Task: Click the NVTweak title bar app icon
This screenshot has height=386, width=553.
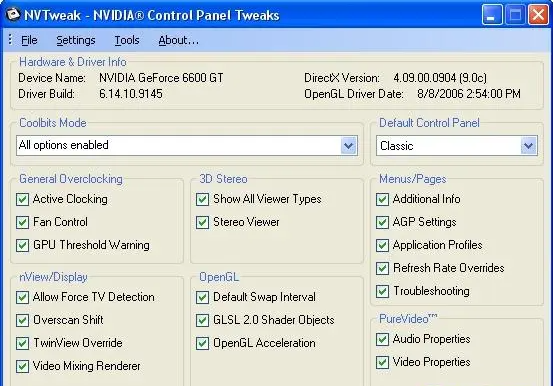Action: click(x=13, y=14)
